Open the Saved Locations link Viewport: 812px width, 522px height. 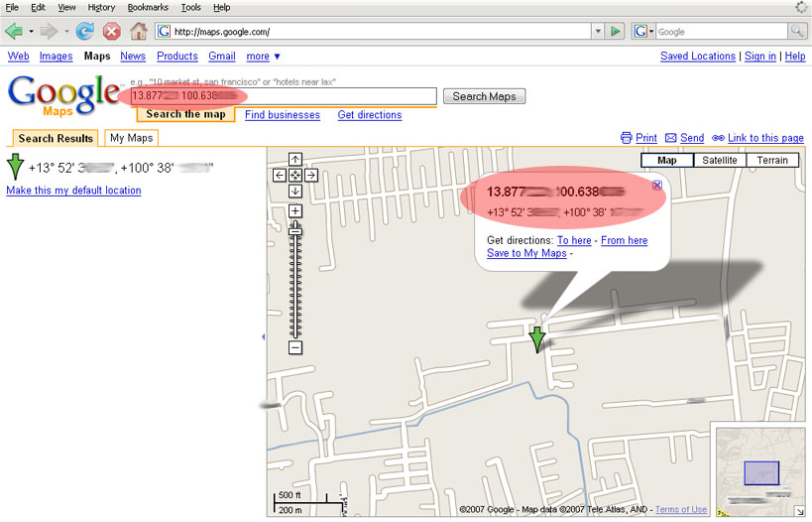(x=698, y=56)
